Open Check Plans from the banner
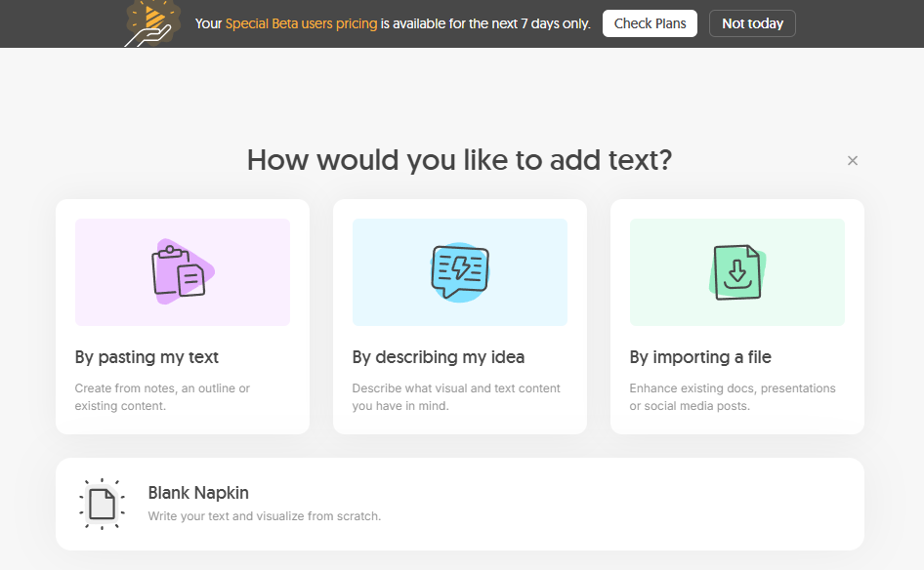The width and height of the screenshot is (924, 570). 650,23
